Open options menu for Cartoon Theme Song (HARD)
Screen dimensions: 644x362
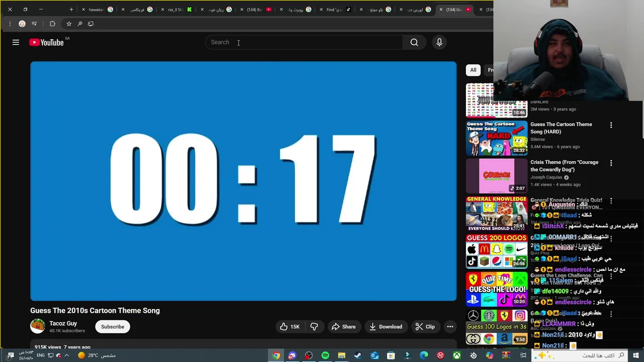(x=611, y=125)
